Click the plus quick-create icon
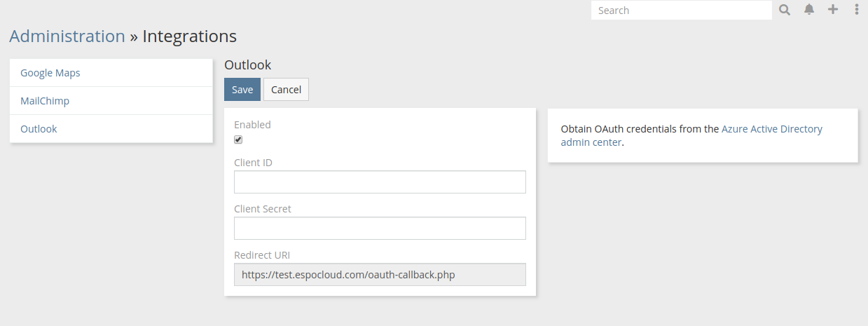Screen dimensions: 868x326 [x=833, y=10]
